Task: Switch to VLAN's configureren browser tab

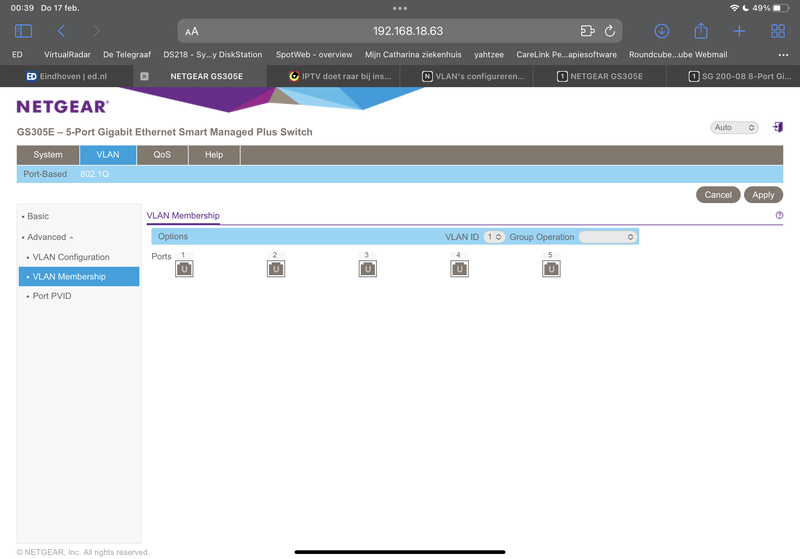Action: pos(467,76)
